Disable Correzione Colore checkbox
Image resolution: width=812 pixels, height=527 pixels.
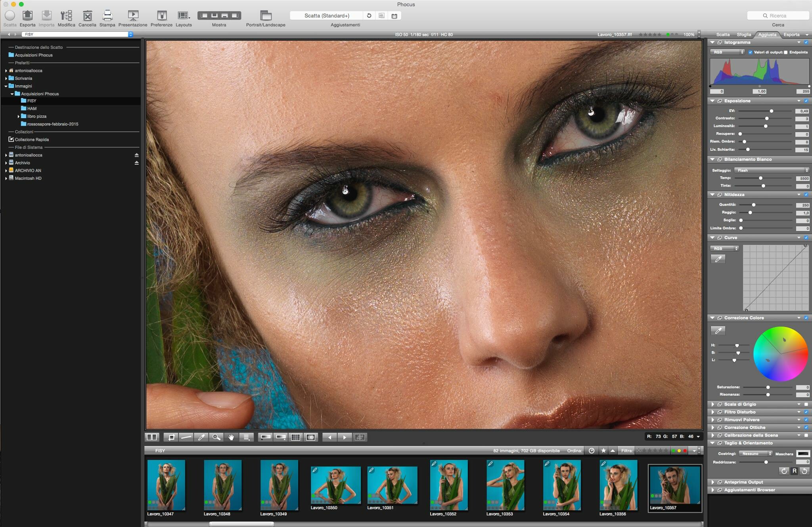coord(806,318)
